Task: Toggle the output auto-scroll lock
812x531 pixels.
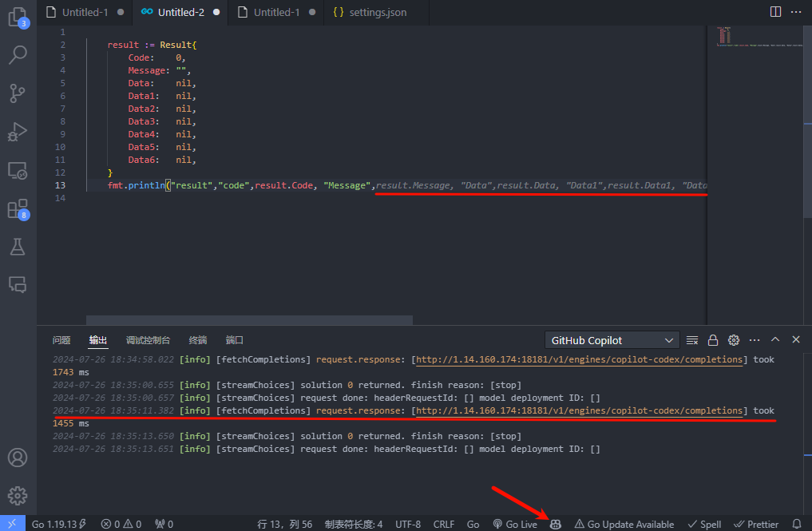Action: point(713,340)
